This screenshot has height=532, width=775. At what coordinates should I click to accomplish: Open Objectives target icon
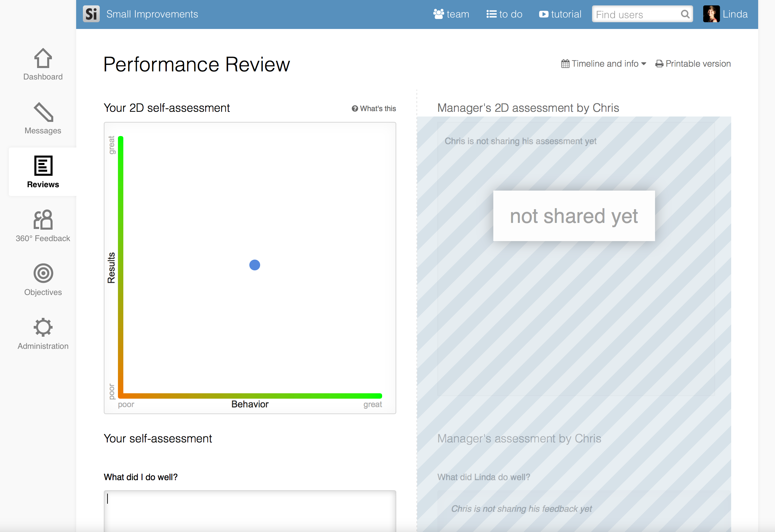click(43, 273)
